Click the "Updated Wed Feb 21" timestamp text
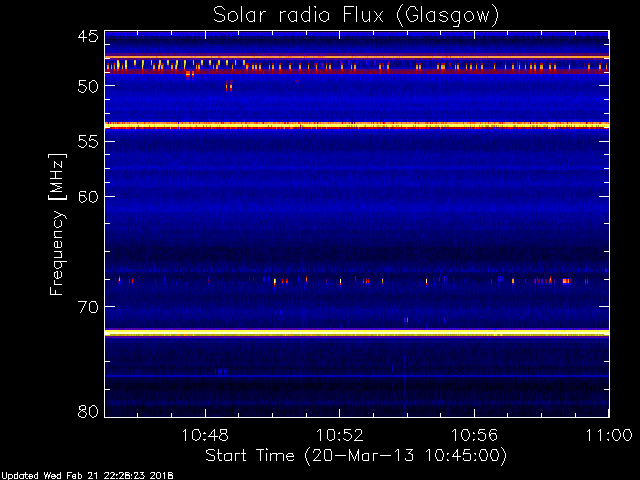 [87, 476]
